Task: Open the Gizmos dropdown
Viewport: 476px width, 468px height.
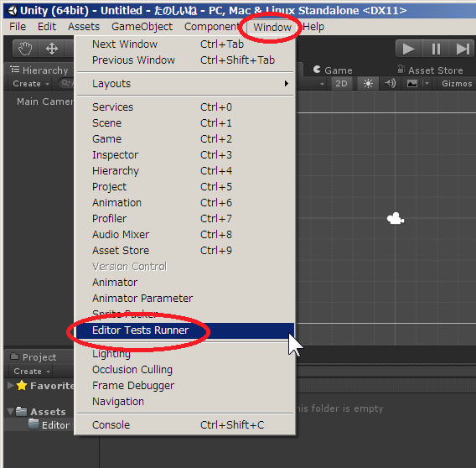Action: pyautogui.click(x=457, y=84)
